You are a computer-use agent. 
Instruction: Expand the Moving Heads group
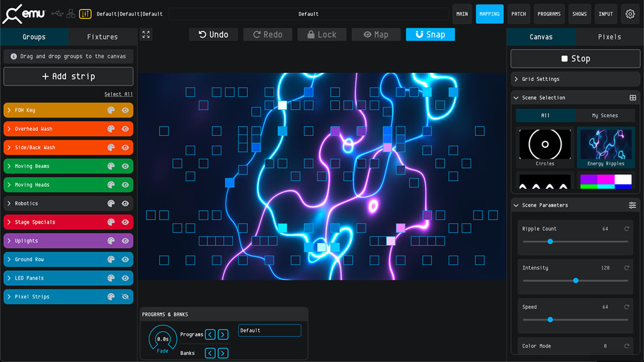[x=9, y=185]
